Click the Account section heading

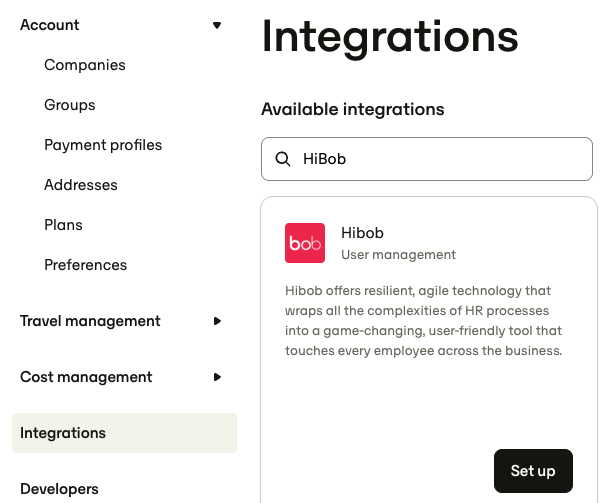49,25
